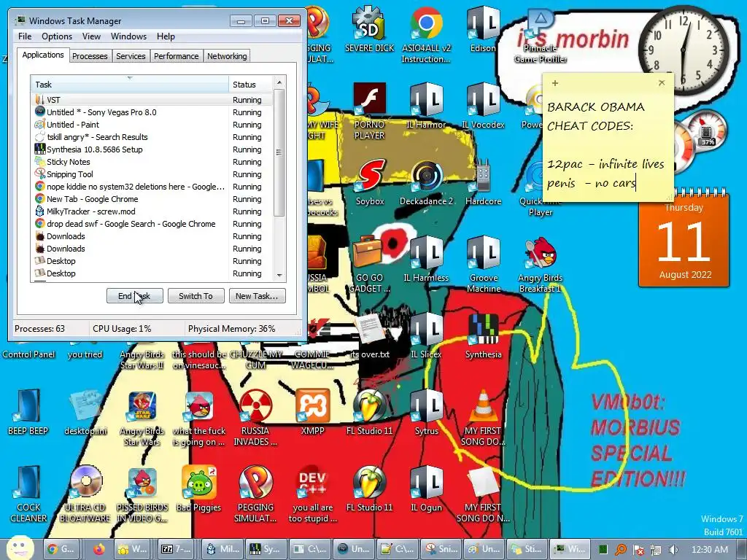747x560 pixels.
Task: Click the COCK CLEANER desktop icon
Action: tap(28, 494)
